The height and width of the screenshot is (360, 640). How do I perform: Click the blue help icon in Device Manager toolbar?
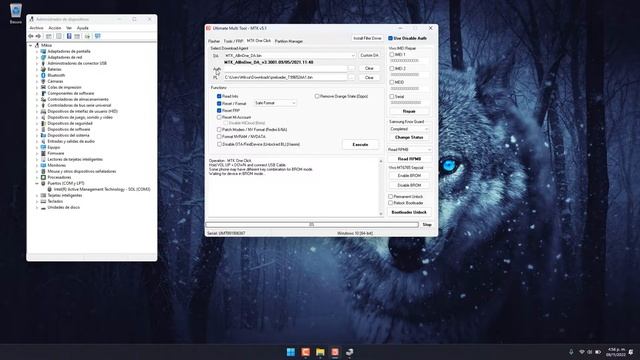[69, 36]
